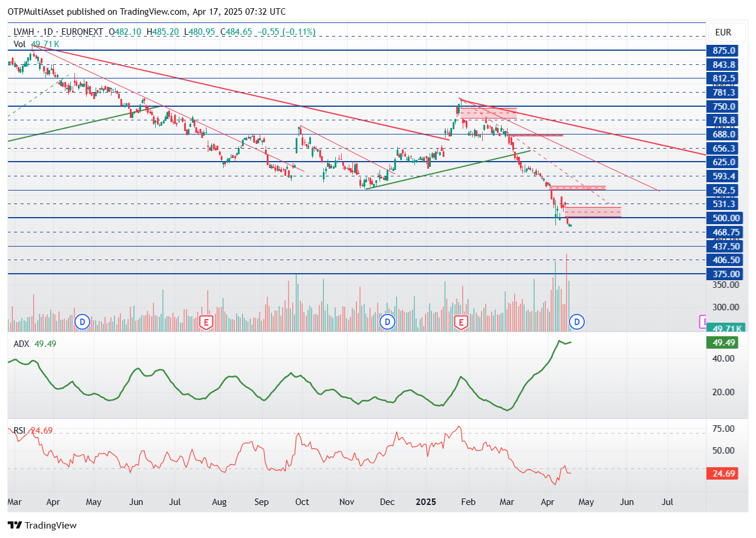The width and height of the screenshot is (756, 538).
Task: Click the dividend marker near May 2024
Action: click(83, 322)
